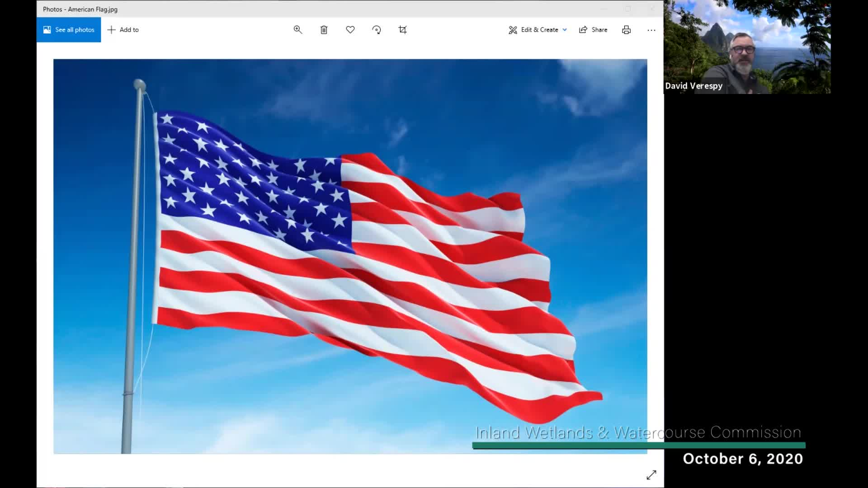Screen dimensions: 868x488
Task: Click the Add to button
Action: pyautogui.click(x=129, y=30)
